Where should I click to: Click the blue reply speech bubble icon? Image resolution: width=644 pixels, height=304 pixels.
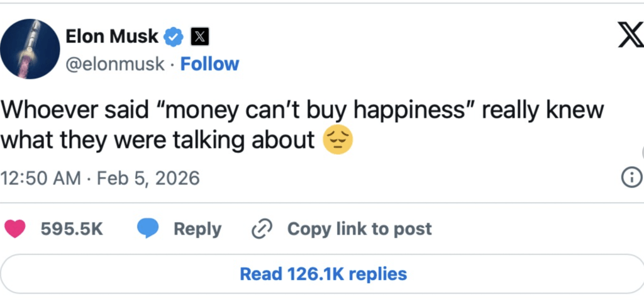pos(148,228)
